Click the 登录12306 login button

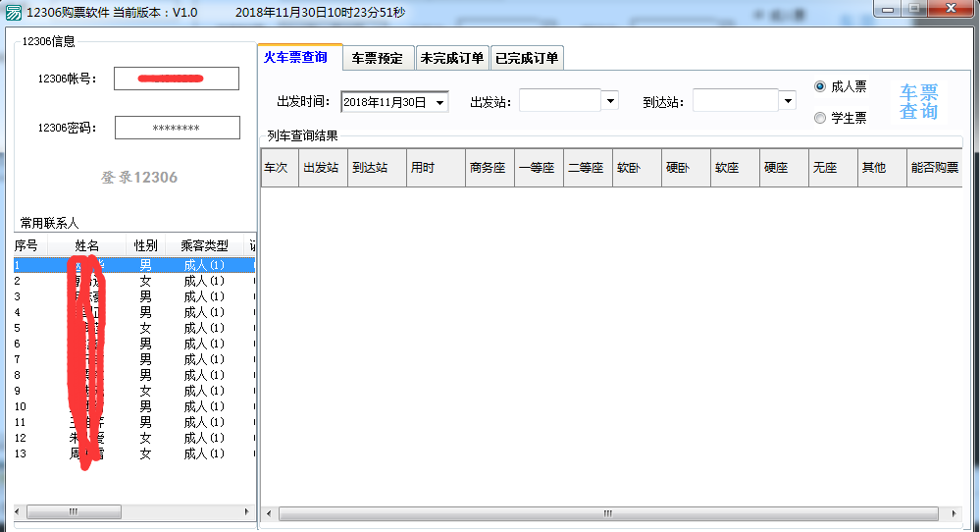pyautogui.click(x=139, y=178)
